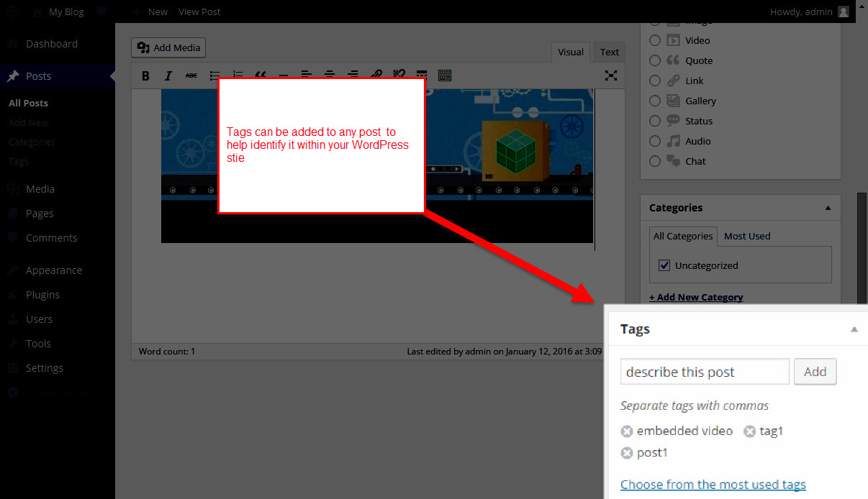Toggle the toolbar kitchen sink icon
Viewport: 868px width, 499px height.
445,75
